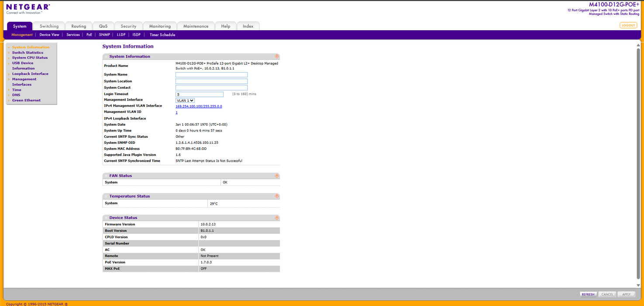Open the Management Interface VLAN dropdown

point(185,101)
